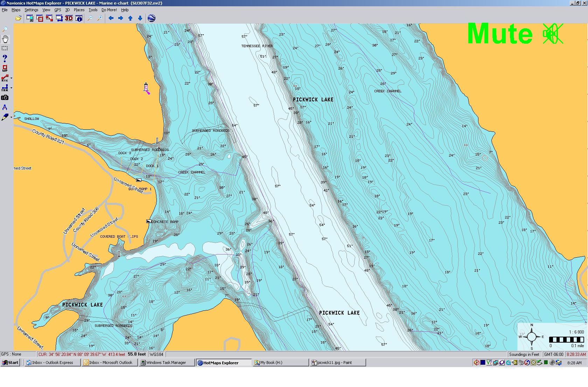
Task: Expand the TRK track tool dropdown arrow
Action: tap(11, 88)
